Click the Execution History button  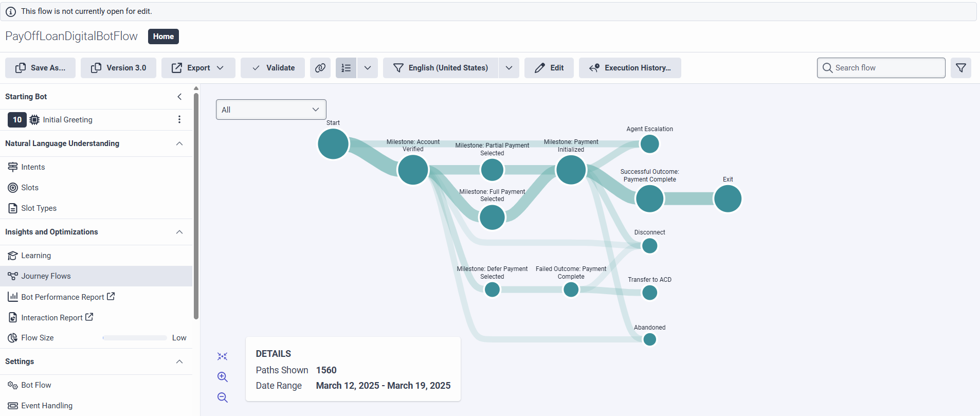tap(630, 68)
